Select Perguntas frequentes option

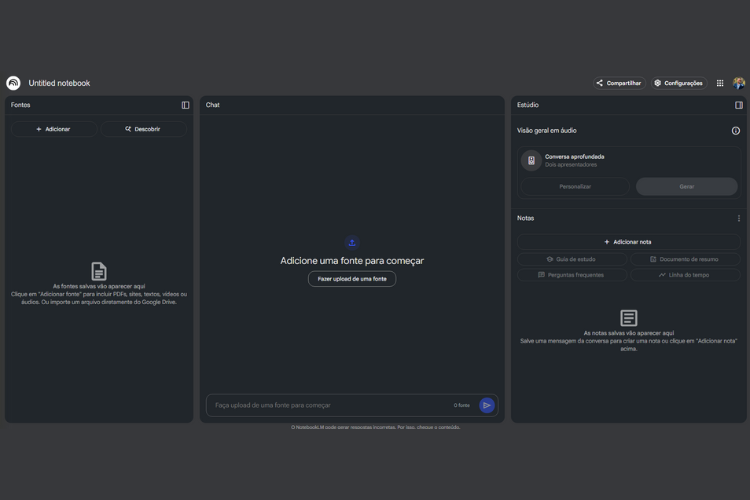(571, 275)
